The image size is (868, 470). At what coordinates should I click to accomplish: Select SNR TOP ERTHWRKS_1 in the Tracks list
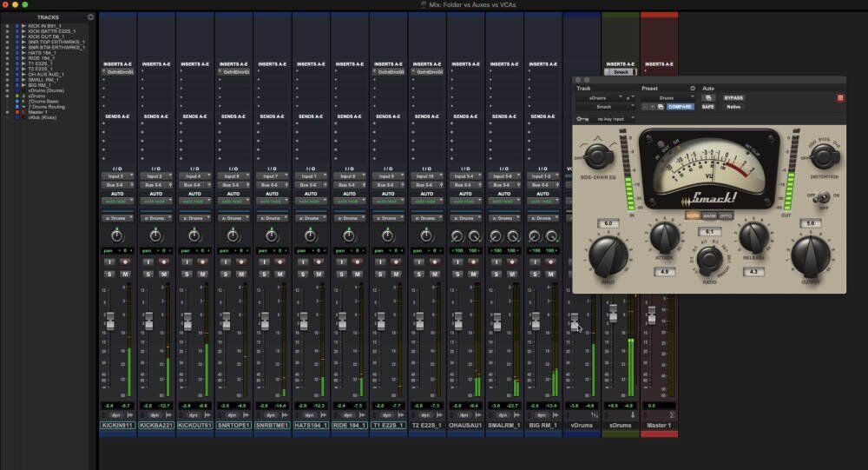(x=56, y=42)
